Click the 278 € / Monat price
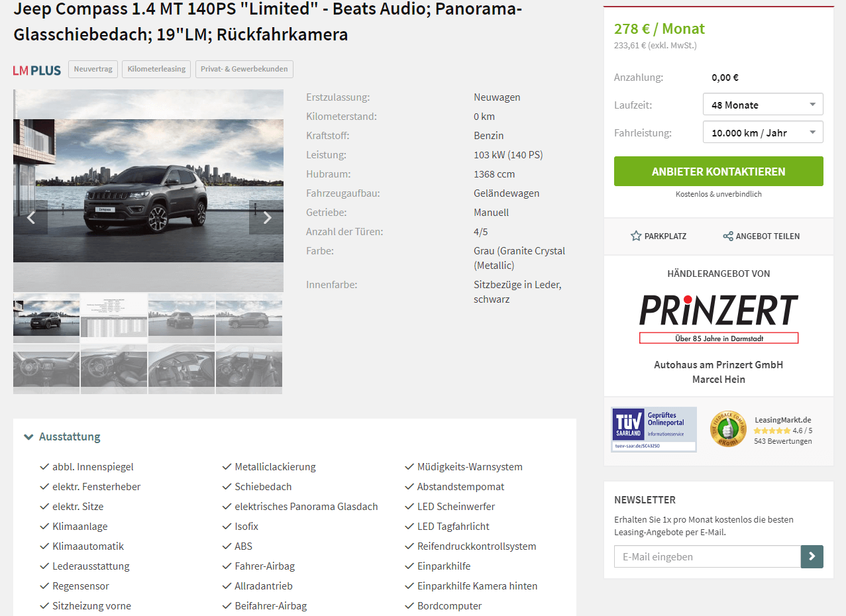 (x=660, y=29)
